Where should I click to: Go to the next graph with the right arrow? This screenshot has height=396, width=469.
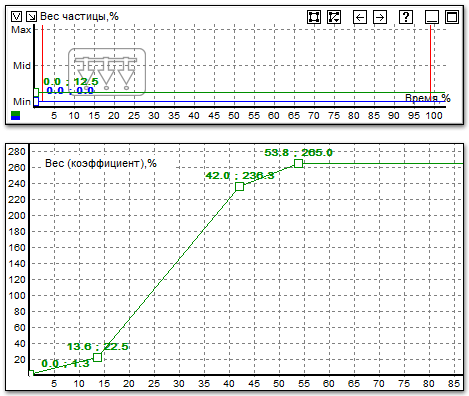tap(380, 17)
